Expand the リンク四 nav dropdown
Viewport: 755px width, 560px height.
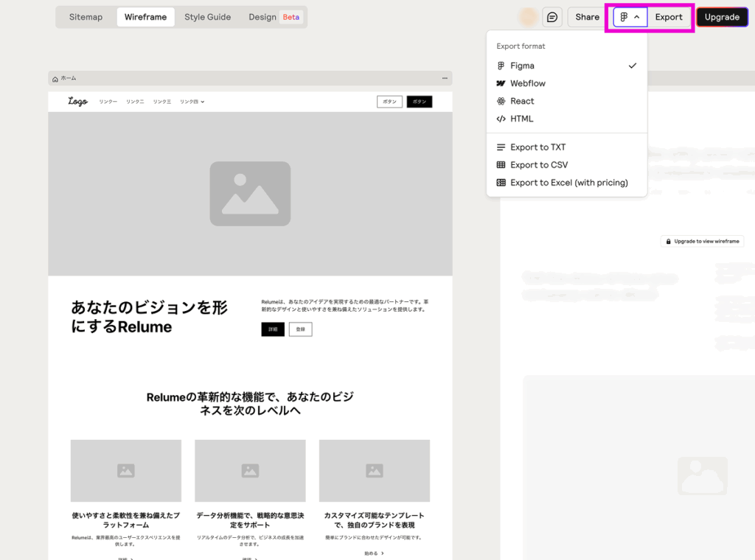(192, 102)
